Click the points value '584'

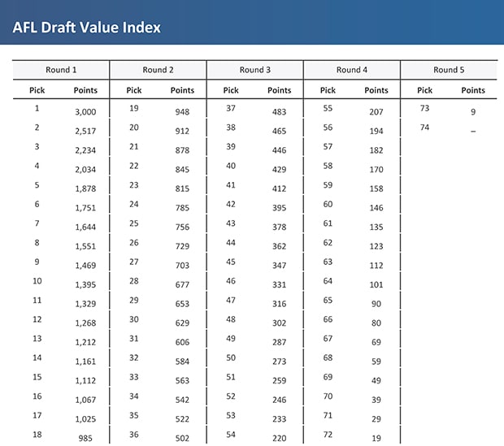182,362
